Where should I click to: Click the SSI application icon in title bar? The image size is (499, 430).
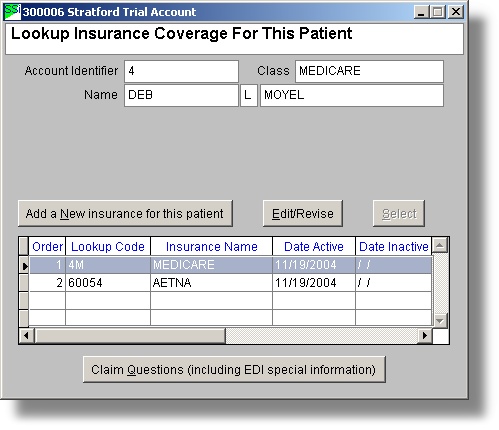pos(12,12)
